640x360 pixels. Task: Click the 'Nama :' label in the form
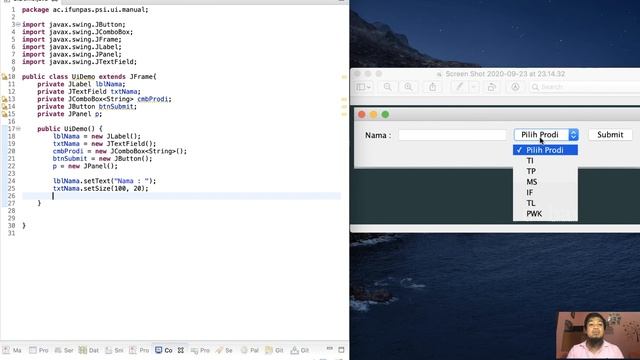point(378,135)
